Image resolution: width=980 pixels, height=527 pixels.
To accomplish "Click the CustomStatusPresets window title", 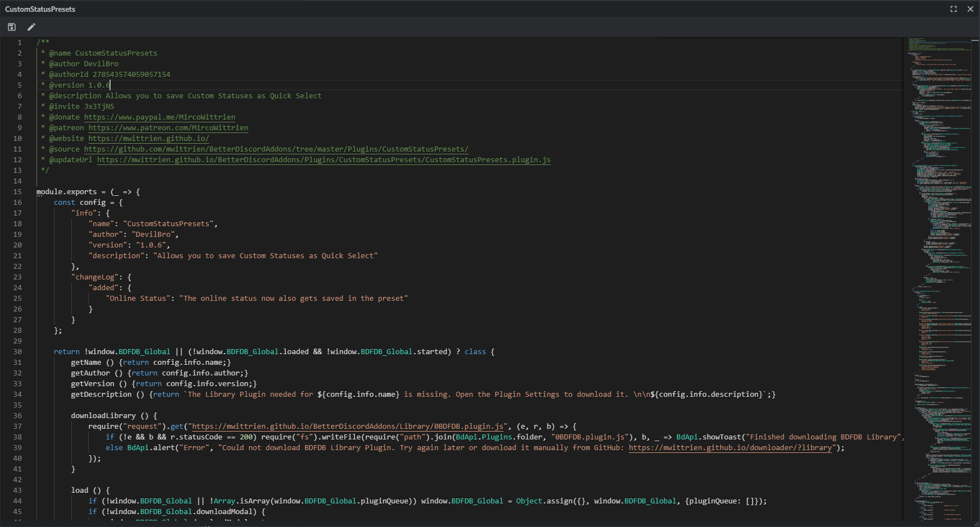I will click(40, 9).
